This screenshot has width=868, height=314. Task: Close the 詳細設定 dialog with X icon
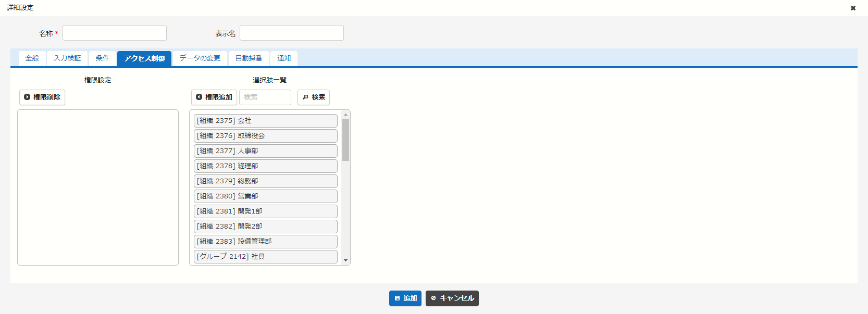point(853,8)
